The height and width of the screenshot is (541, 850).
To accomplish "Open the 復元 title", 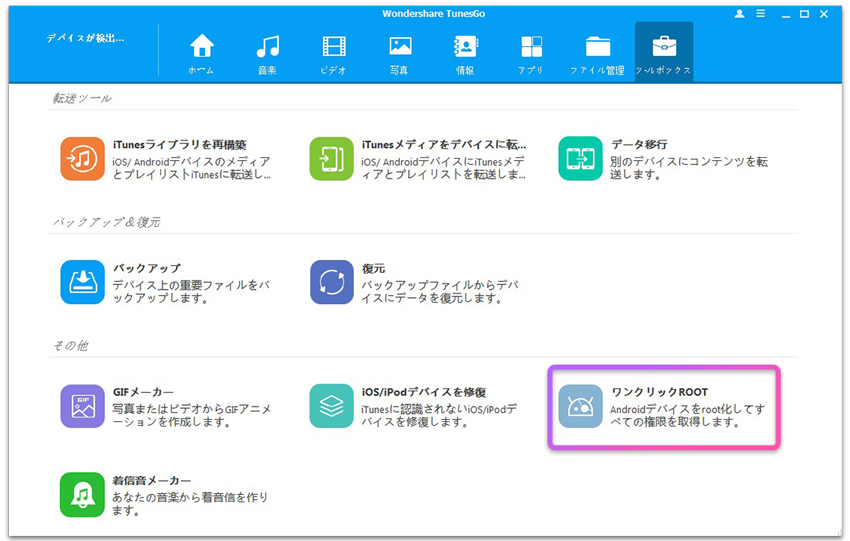I will [x=374, y=268].
